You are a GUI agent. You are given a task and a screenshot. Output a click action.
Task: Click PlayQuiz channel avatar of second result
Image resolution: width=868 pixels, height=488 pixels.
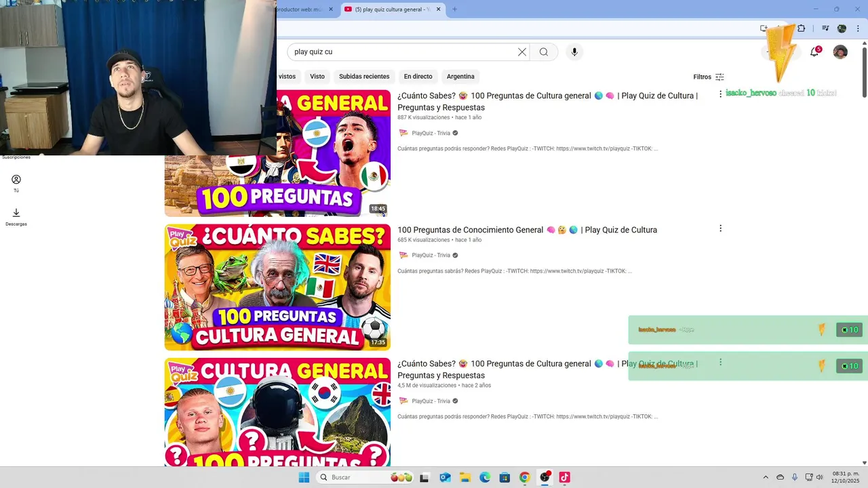tap(403, 256)
